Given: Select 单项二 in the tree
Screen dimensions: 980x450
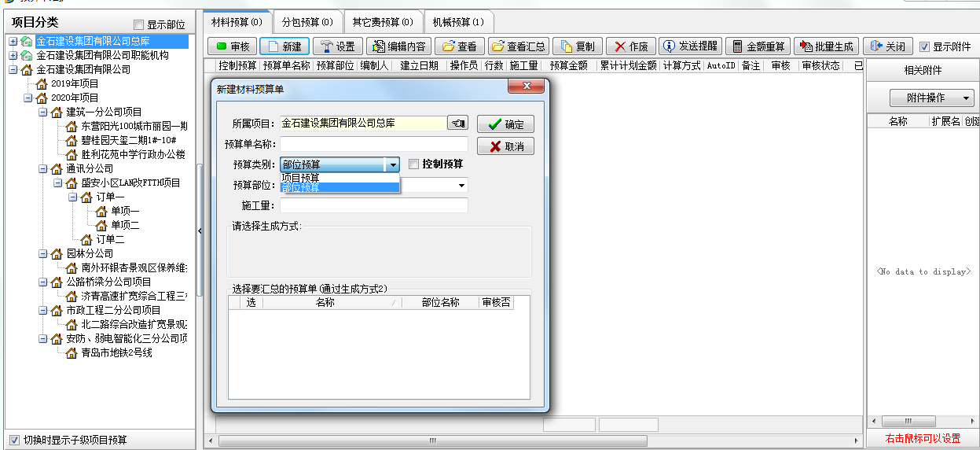Looking at the screenshot, I should [125, 225].
